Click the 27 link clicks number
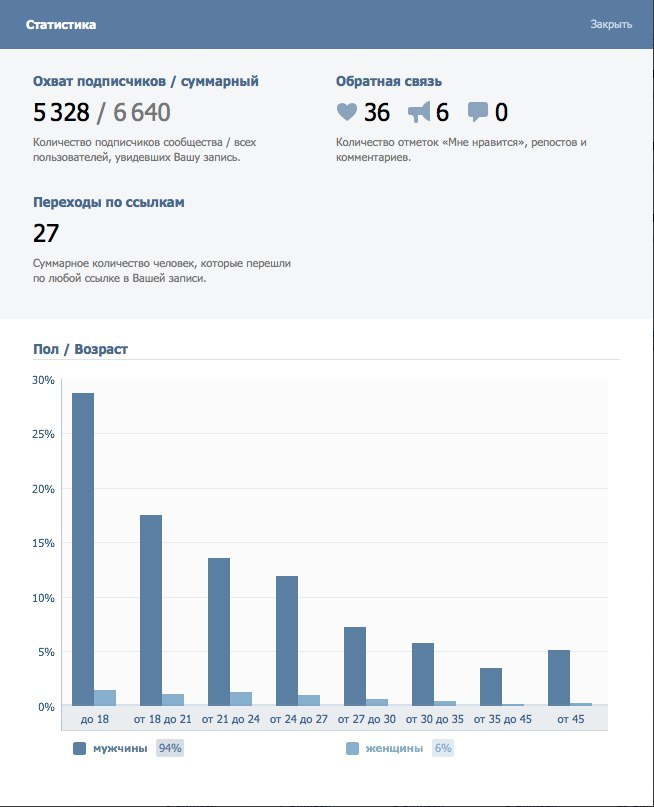This screenshot has width=654, height=807. tap(46, 233)
